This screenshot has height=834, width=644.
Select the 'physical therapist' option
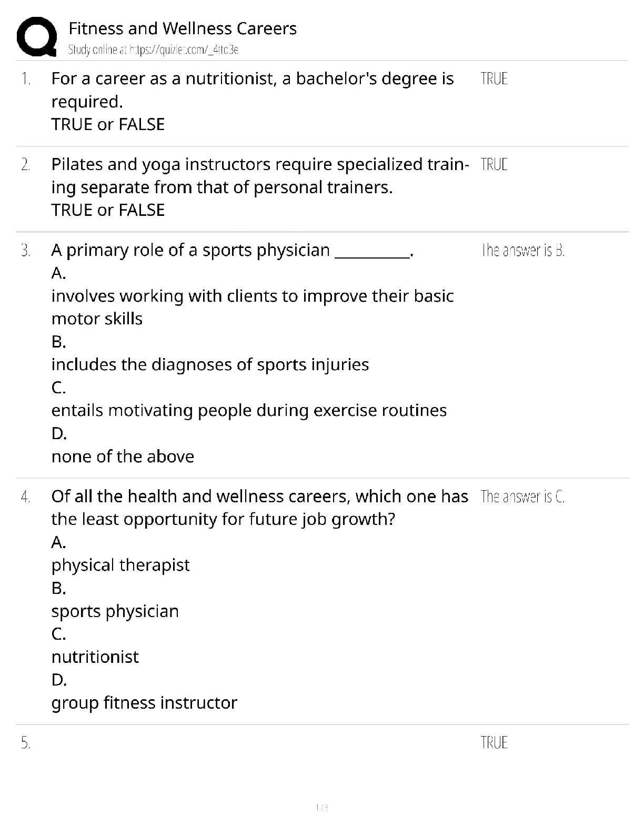[120, 565]
